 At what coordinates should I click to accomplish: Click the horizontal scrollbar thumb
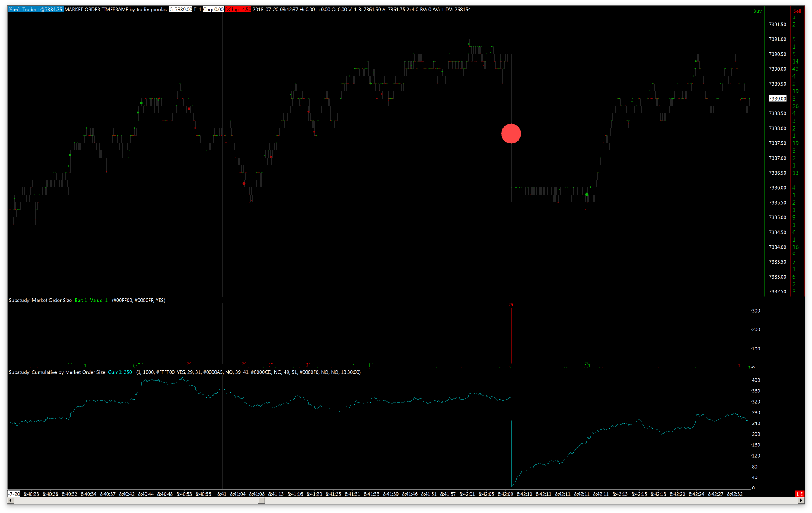(x=261, y=501)
